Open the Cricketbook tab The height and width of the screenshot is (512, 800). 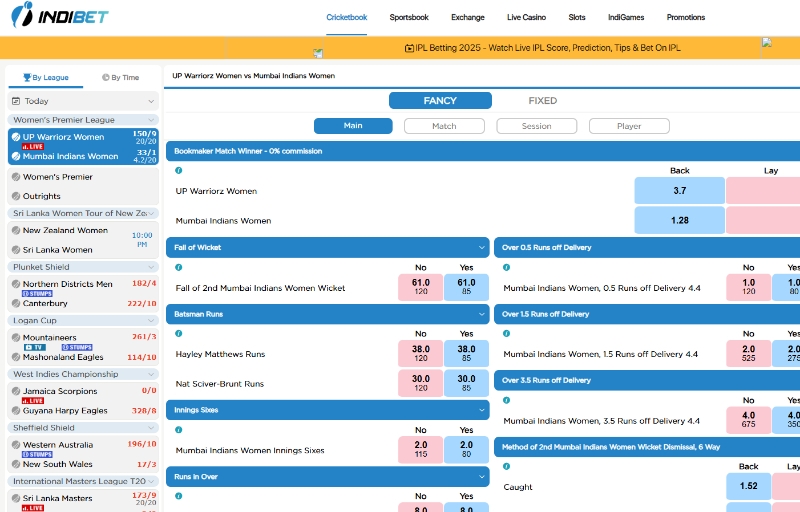(x=347, y=17)
